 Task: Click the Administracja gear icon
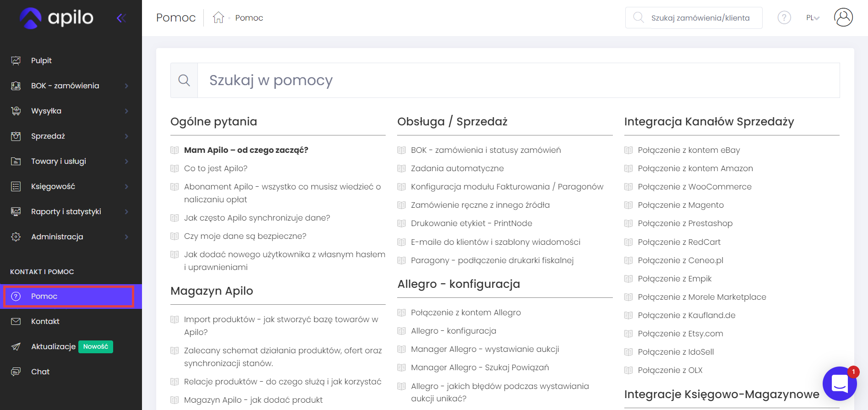click(x=16, y=237)
